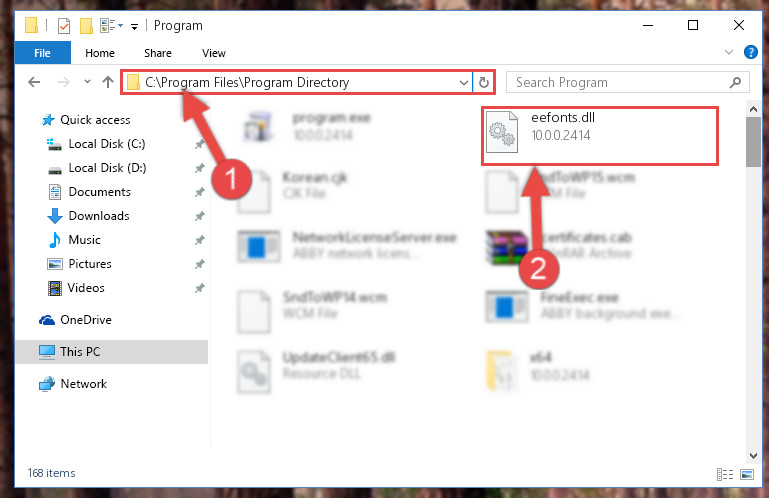Switch to the View tab

click(x=214, y=53)
